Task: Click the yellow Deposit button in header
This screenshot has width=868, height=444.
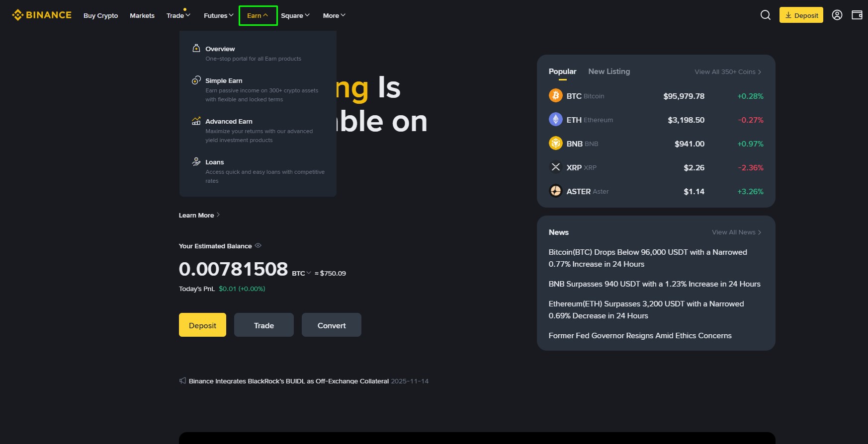Action: pos(801,15)
